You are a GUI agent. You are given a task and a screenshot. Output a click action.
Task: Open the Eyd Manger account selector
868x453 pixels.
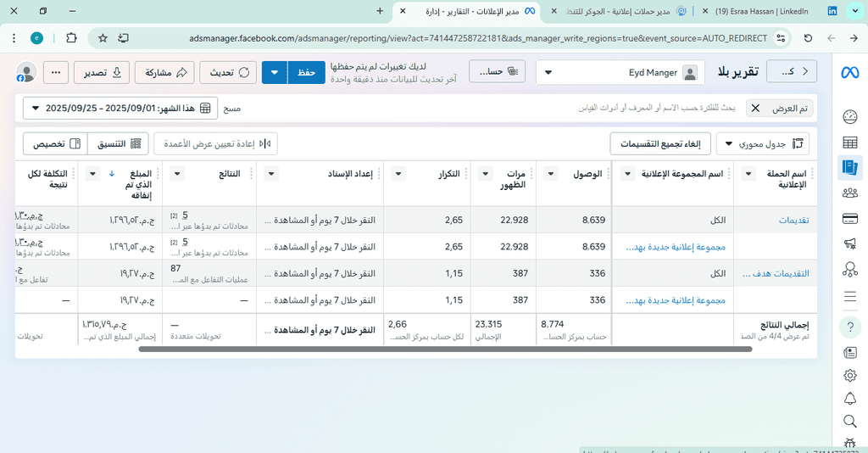point(620,73)
